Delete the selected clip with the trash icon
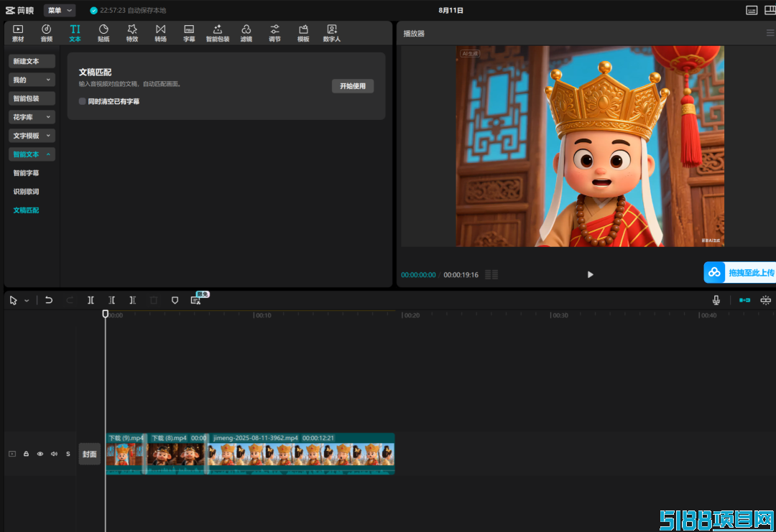The image size is (776, 532). tap(154, 300)
